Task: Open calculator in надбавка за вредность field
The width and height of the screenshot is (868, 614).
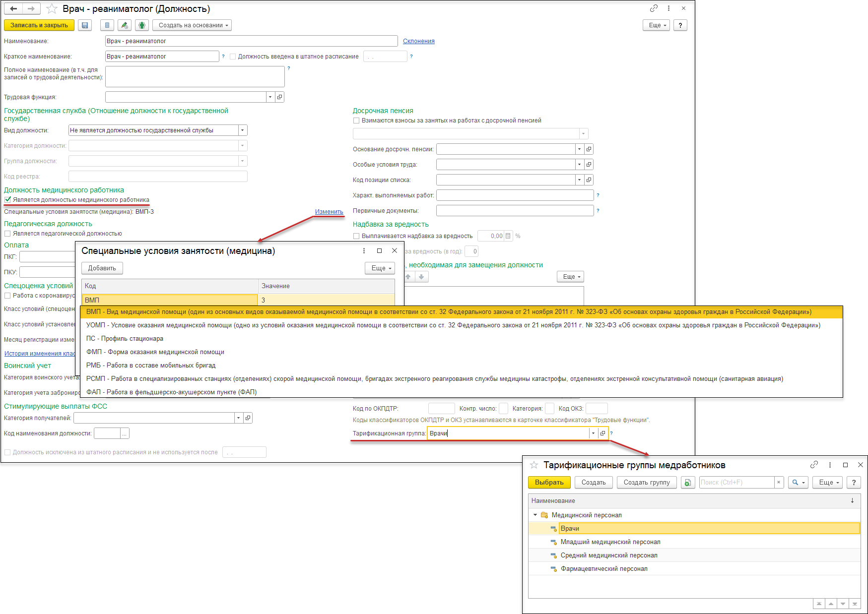Action: [x=508, y=236]
